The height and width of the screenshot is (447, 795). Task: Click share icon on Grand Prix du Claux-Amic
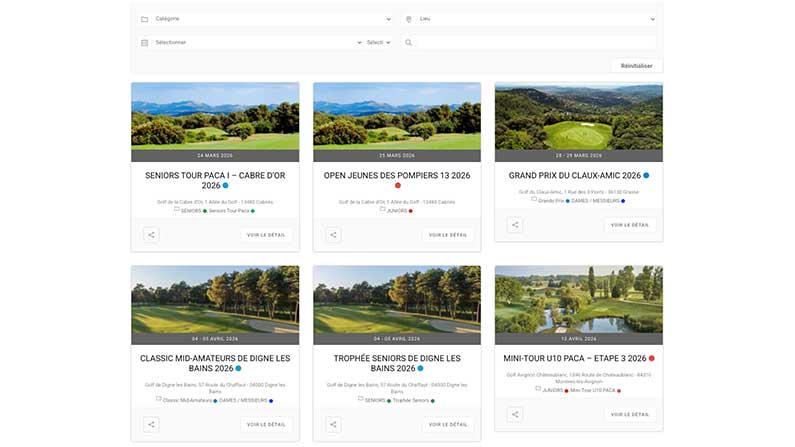click(x=515, y=225)
